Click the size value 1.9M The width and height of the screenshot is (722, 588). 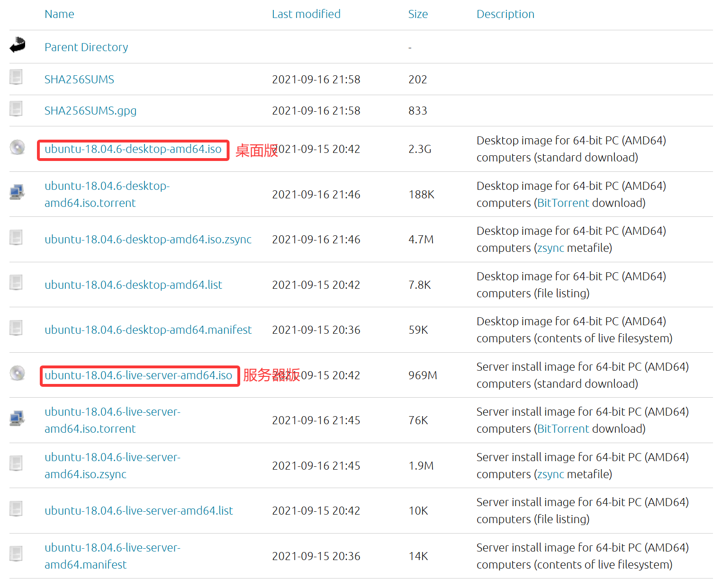point(421,466)
